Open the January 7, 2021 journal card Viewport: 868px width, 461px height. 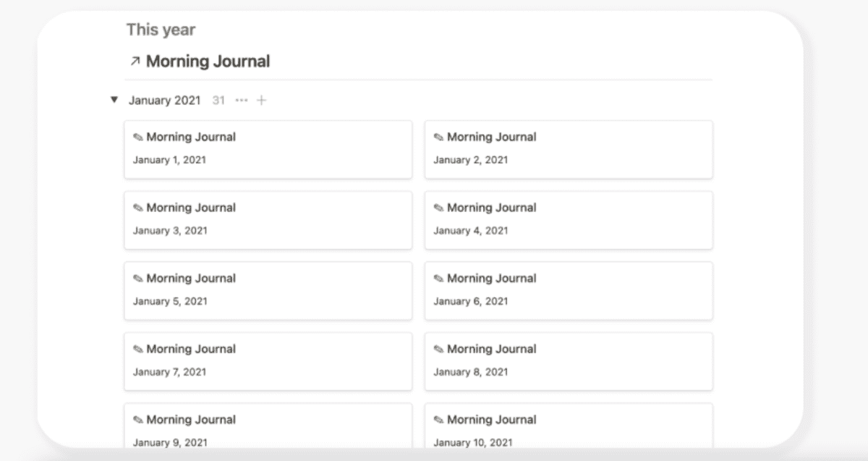pyautogui.click(x=268, y=360)
